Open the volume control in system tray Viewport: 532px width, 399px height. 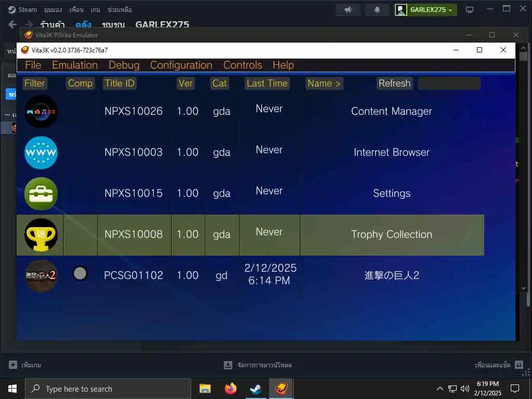point(465,389)
